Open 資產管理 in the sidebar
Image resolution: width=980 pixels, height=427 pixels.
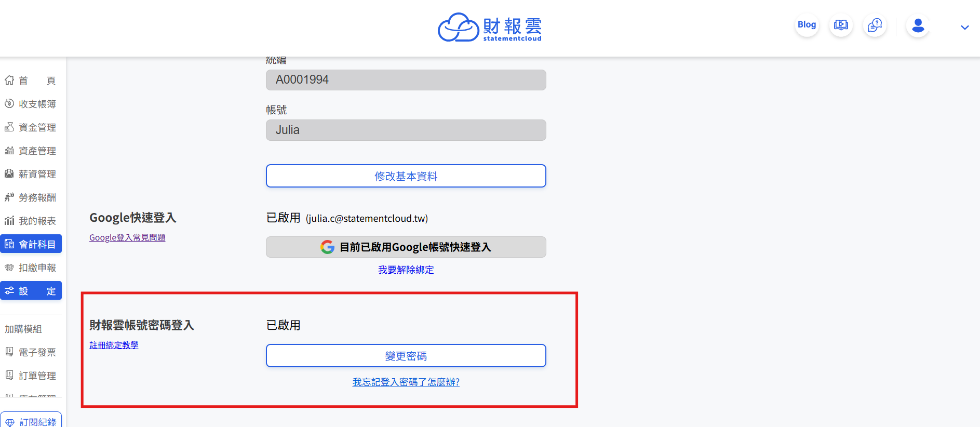click(x=31, y=151)
